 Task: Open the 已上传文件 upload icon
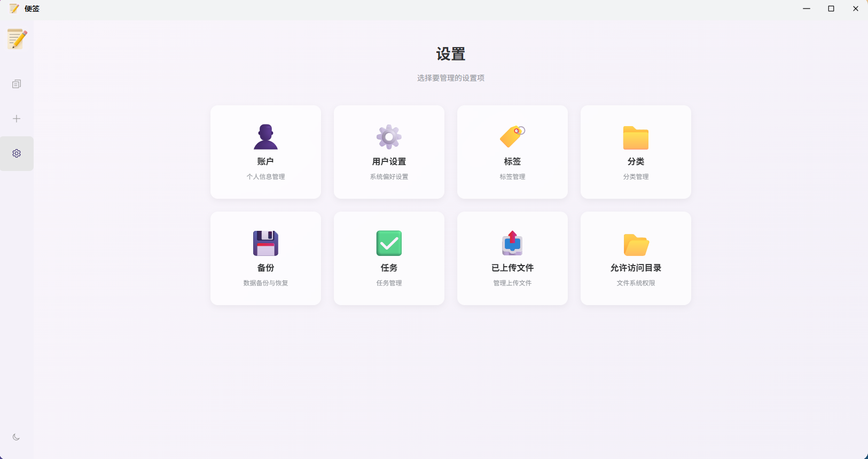point(512,243)
